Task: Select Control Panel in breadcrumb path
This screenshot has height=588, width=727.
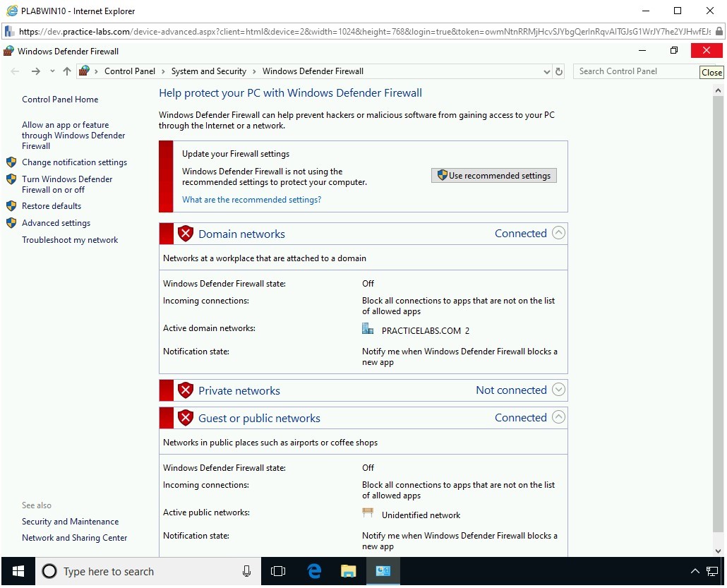Action: [129, 71]
